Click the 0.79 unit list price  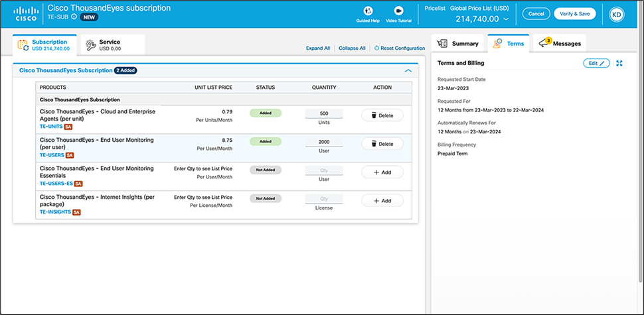point(227,111)
